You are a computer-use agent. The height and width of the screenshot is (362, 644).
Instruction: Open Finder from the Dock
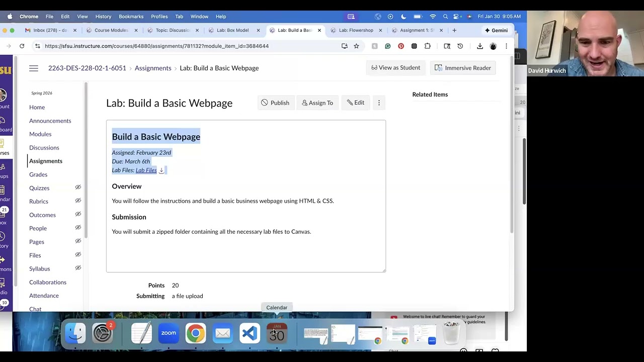(x=75, y=333)
